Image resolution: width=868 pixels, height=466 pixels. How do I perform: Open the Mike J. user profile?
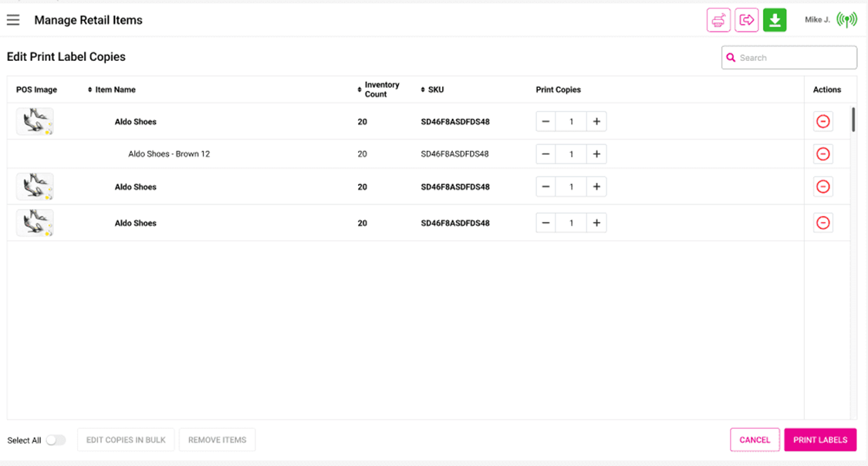pos(817,20)
